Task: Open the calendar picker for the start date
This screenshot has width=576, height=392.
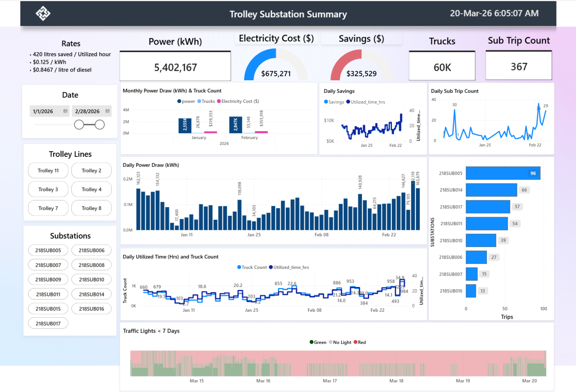Action: pos(65,111)
